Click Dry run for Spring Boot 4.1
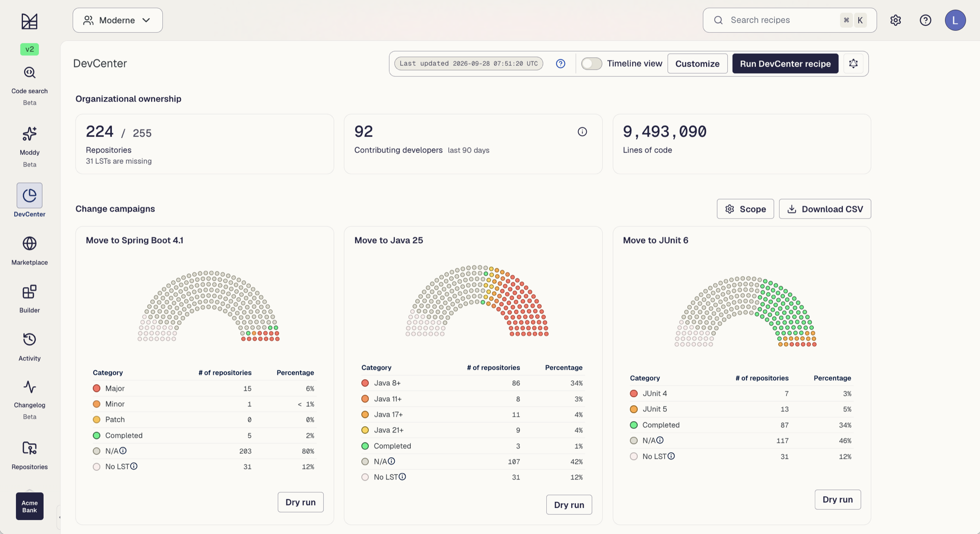980x534 pixels. pos(301,502)
